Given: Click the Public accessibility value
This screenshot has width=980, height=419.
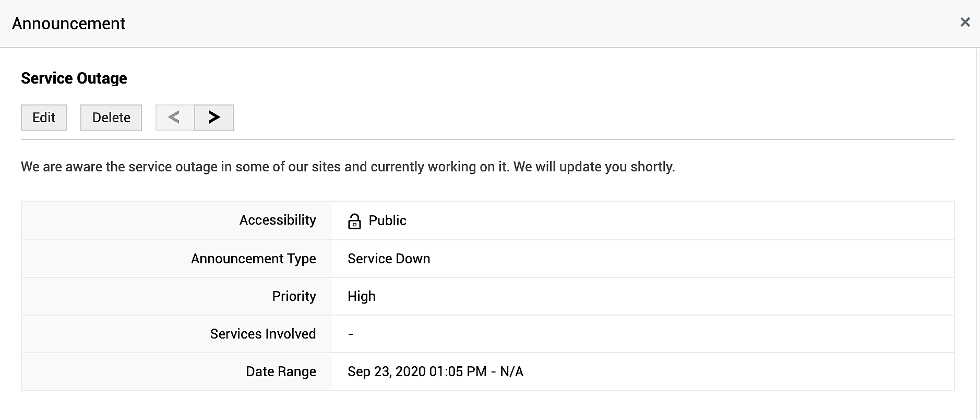Looking at the screenshot, I should pyautogui.click(x=387, y=220).
